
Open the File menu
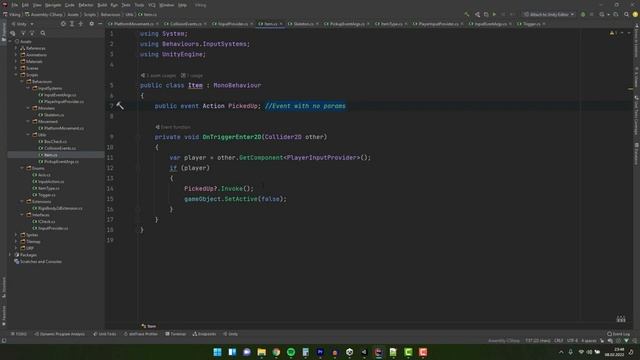pos(15,5)
